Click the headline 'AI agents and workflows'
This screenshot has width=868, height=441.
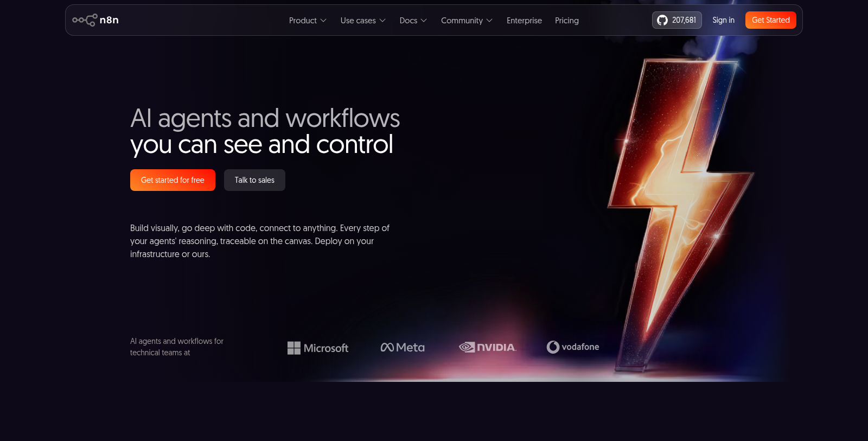265,118
